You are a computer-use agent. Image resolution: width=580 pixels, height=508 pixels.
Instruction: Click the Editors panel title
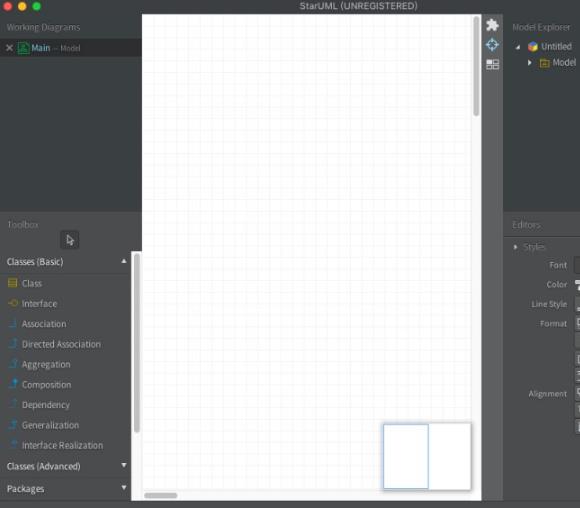526,225
